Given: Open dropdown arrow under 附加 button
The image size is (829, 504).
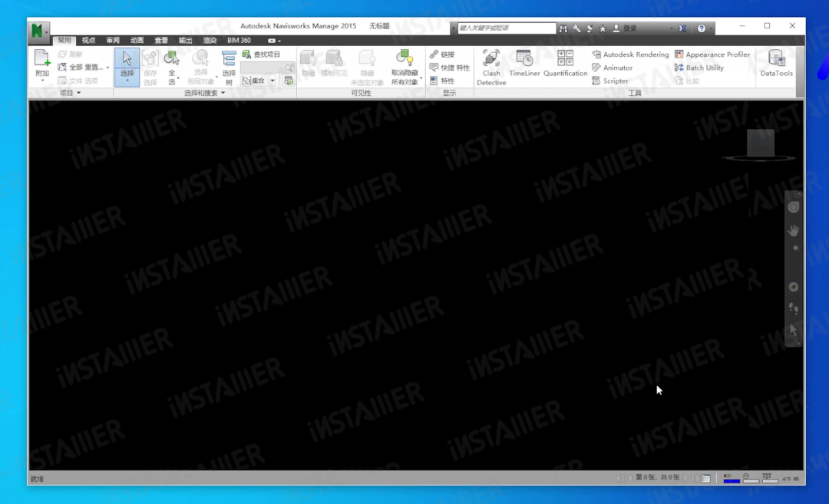Looking at the screenshot, I should [42, 81].
